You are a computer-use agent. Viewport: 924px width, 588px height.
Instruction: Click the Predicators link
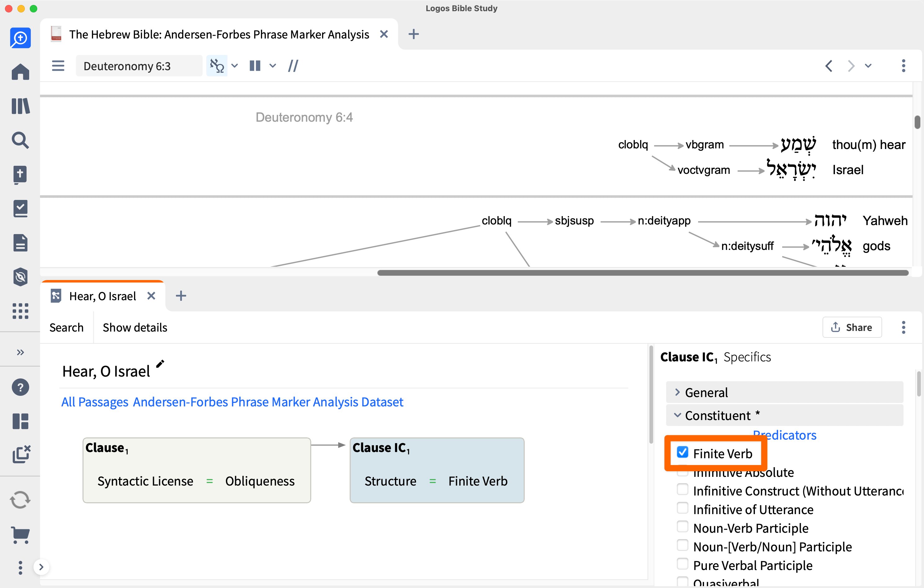click(x=784, y=435)
